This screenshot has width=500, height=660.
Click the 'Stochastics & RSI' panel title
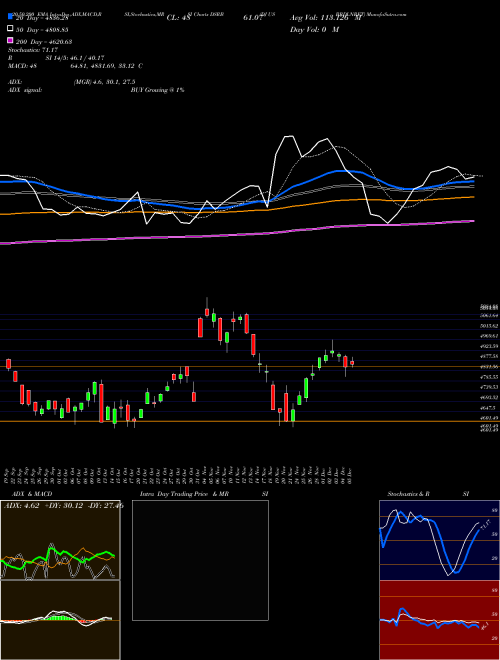point(428,494)
